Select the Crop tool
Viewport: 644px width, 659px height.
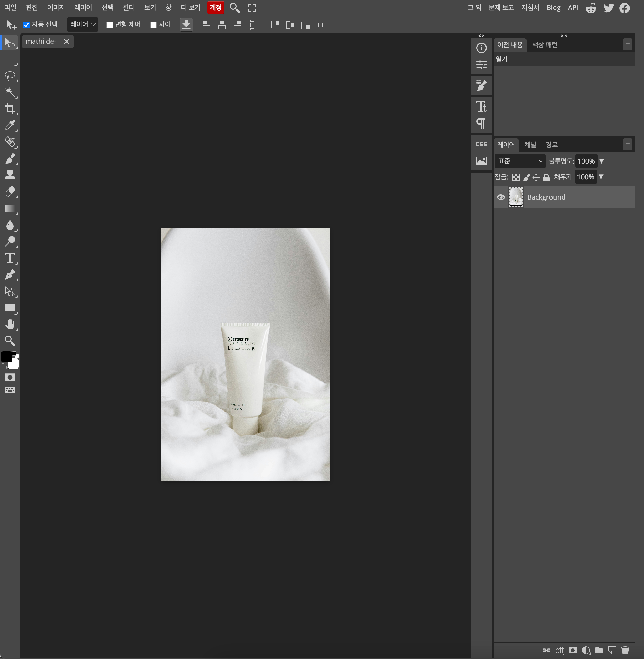pyautogui.click(x=10, y=109)
